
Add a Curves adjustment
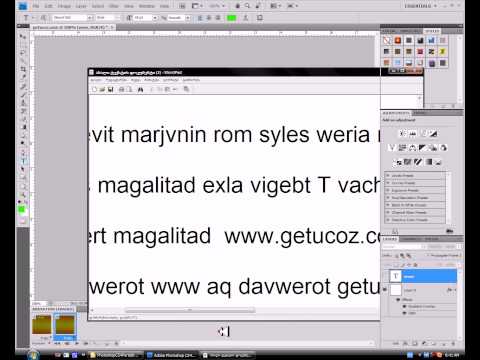coord(423,134)
